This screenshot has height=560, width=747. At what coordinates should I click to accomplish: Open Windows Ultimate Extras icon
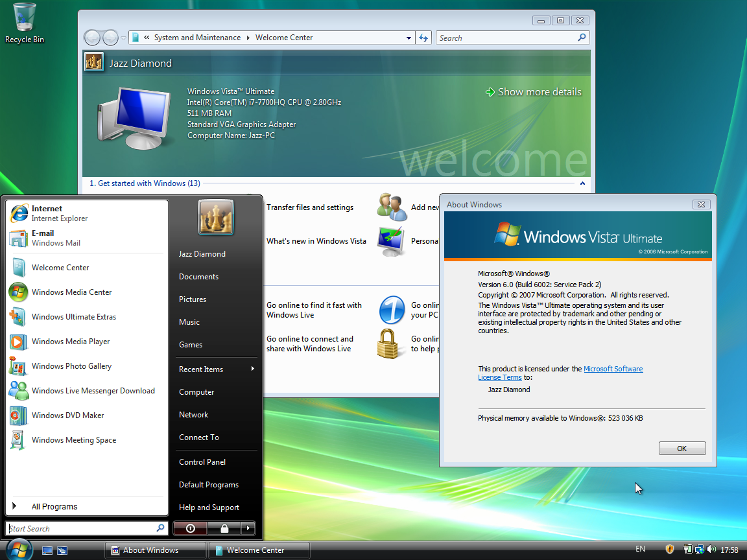click(x=18, y=317)
